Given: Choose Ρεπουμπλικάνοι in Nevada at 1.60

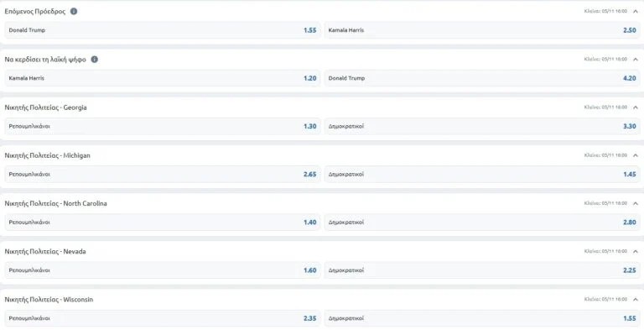Looking at the screenshot, I should (x=162, y=270).
